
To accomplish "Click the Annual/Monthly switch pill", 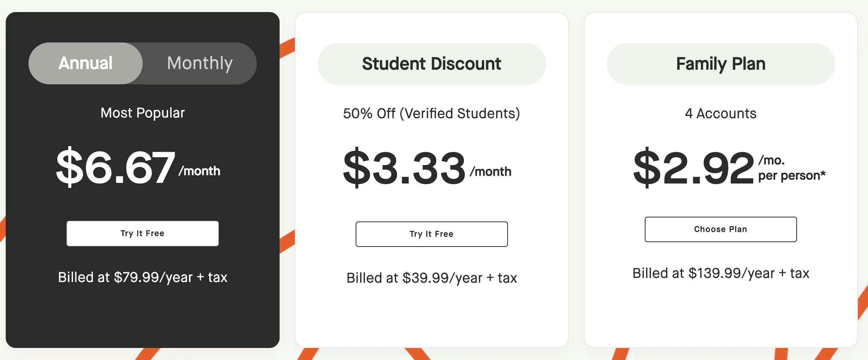I will point(143,63).
